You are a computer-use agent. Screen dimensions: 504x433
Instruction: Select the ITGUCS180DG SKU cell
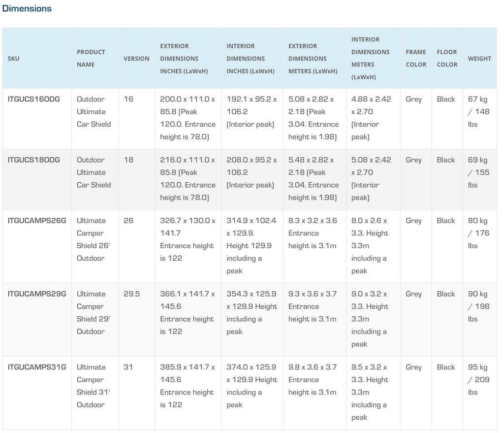34,160
